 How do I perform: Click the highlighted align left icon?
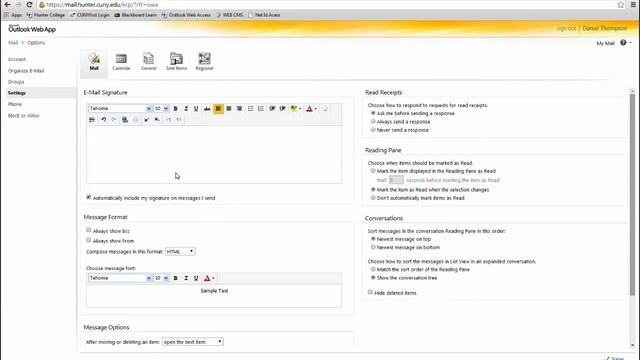pos(218,109)
